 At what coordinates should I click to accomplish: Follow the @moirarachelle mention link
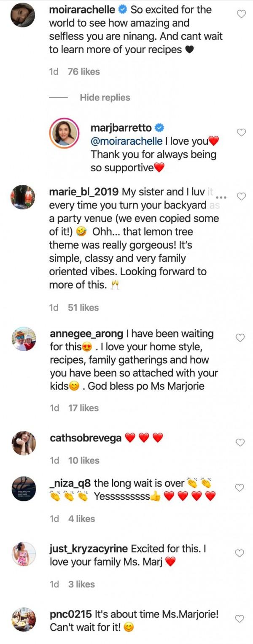pyautogui.click(x=127, y=141)
